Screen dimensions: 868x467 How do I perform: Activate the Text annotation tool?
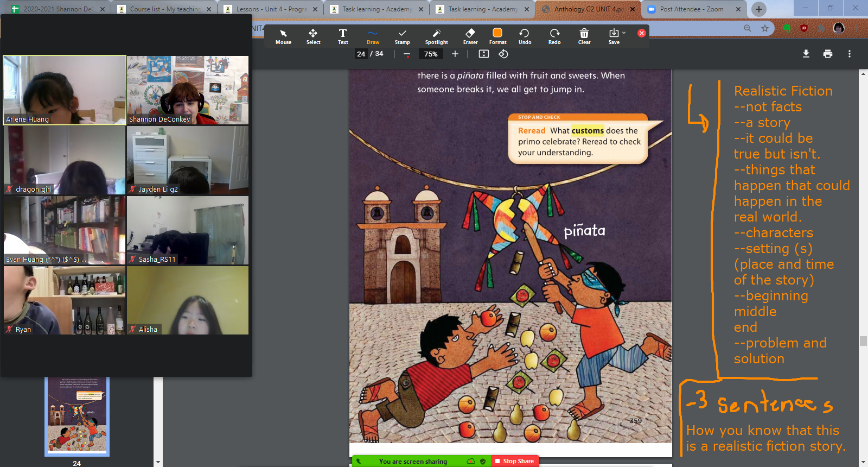pos(343,36)
